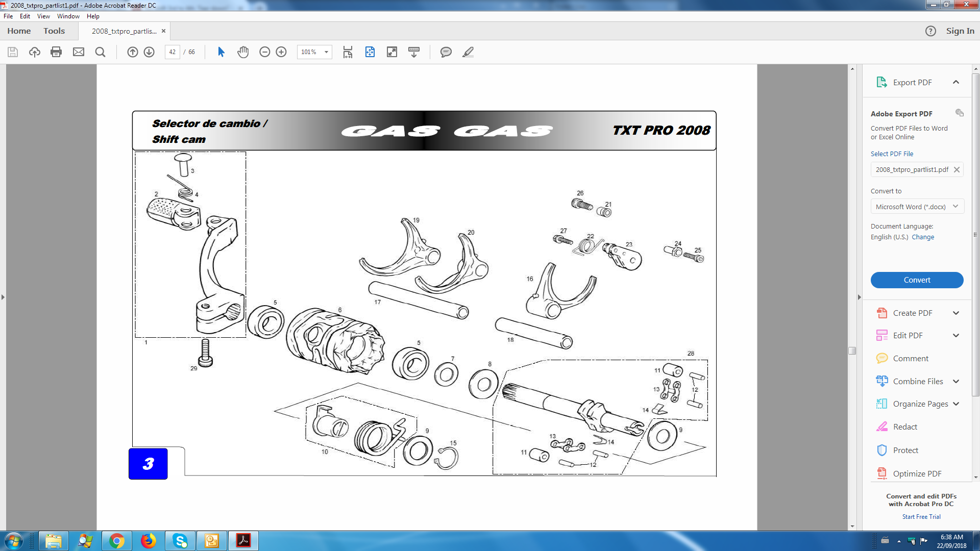Go to previous page arrow
Screen dimensions: 980x551
[x=132, y=52]
